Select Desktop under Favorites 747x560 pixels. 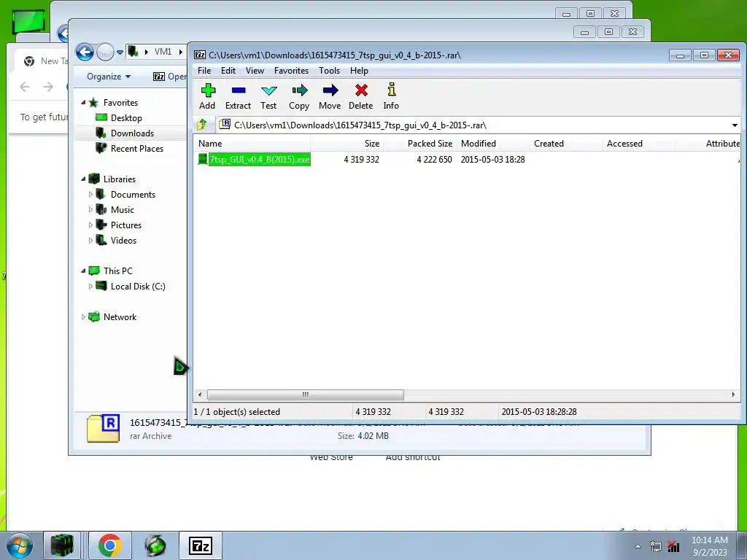click(x=126, y=117)
